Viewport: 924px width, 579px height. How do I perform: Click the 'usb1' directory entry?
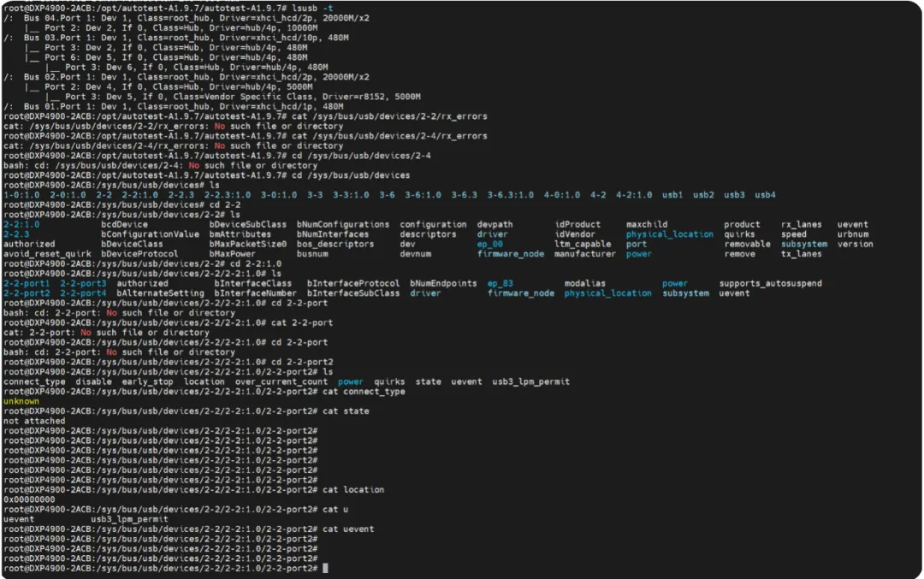click(x=672, y=195)
